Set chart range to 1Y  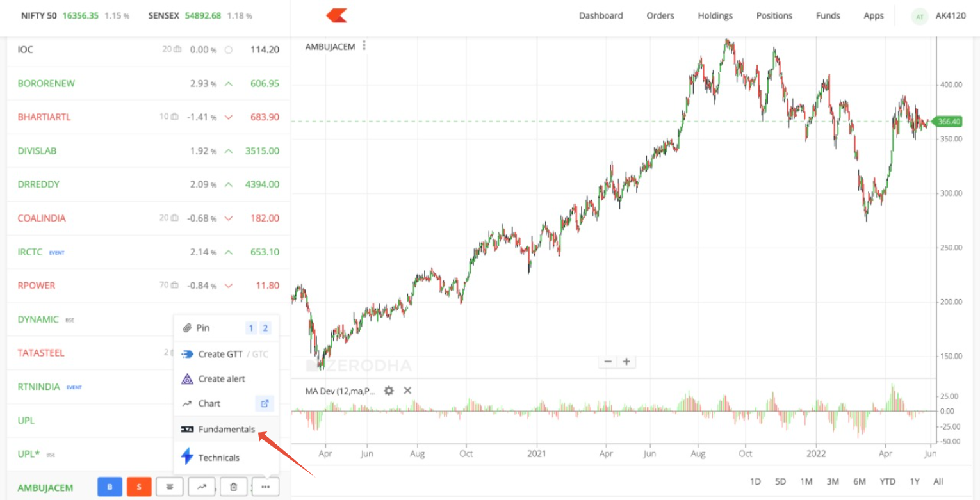pos(914,481)
